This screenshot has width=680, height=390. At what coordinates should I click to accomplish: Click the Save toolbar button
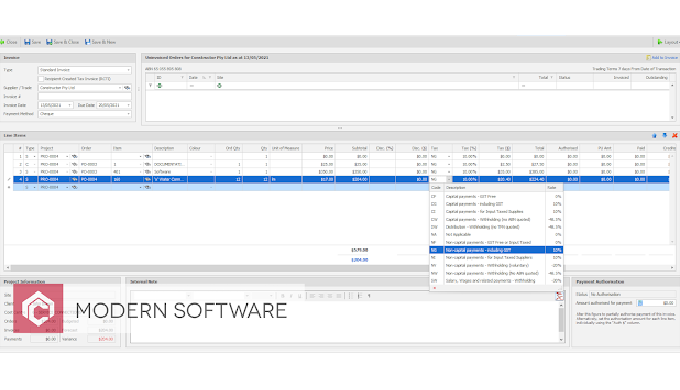[x=33, y=42]
